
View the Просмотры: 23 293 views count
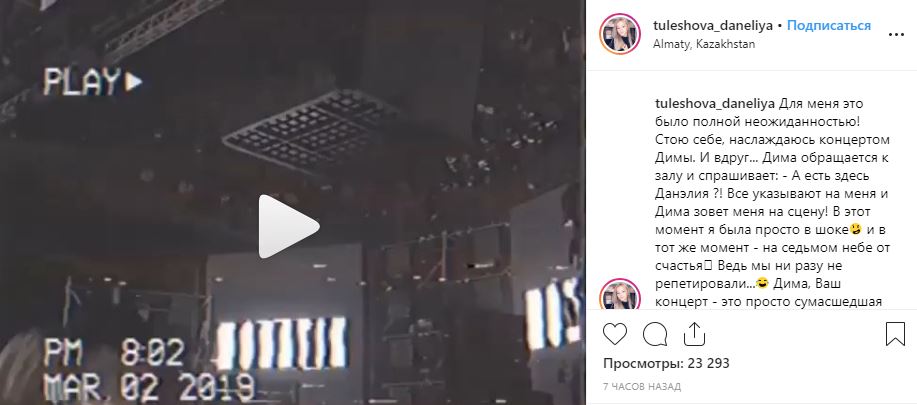666,364
